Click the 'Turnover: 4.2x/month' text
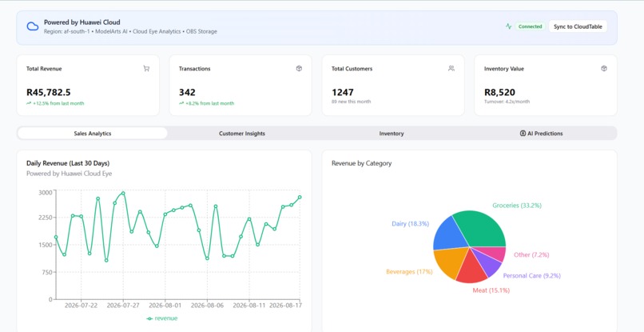Image resolution: width=644 pixels, height=332 pixels. (x=507, y=102)
